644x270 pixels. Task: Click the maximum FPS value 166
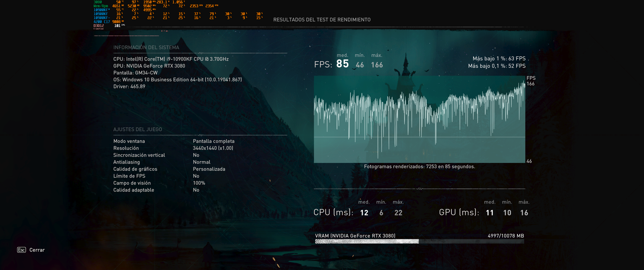[x=377, y=65]
